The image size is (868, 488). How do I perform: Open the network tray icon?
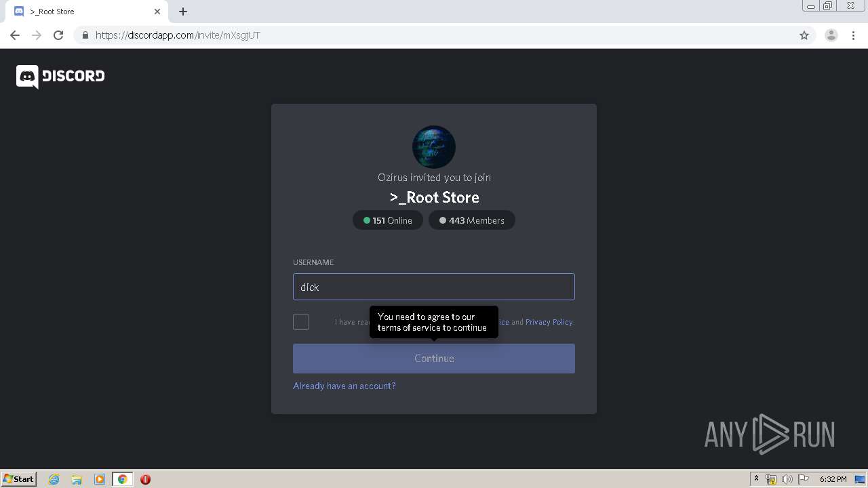click(771, 479)
